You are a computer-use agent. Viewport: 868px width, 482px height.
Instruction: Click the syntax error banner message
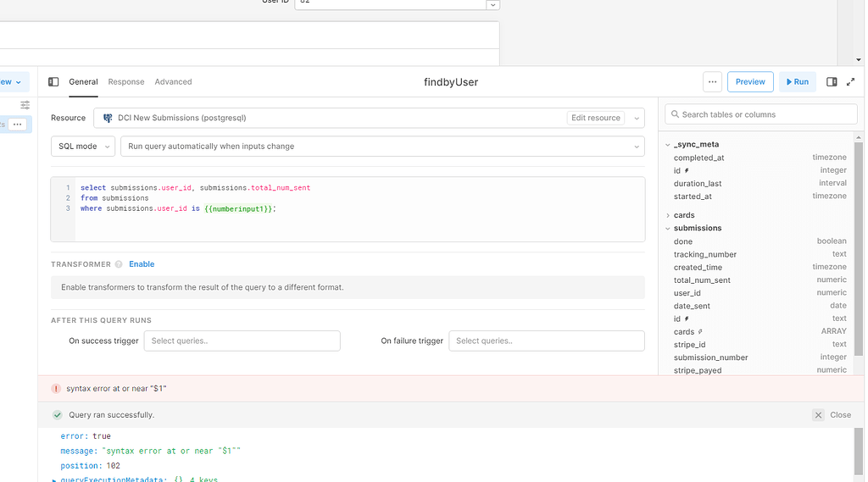pos(116,389)
